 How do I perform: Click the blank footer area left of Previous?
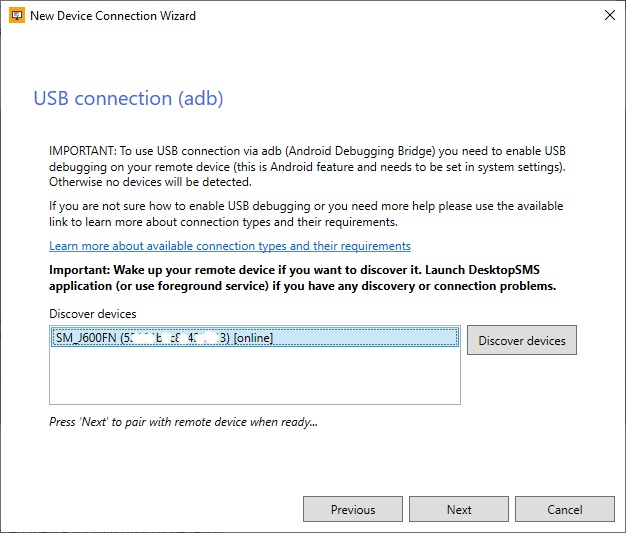pyautogui.click(x=150, y=509)
